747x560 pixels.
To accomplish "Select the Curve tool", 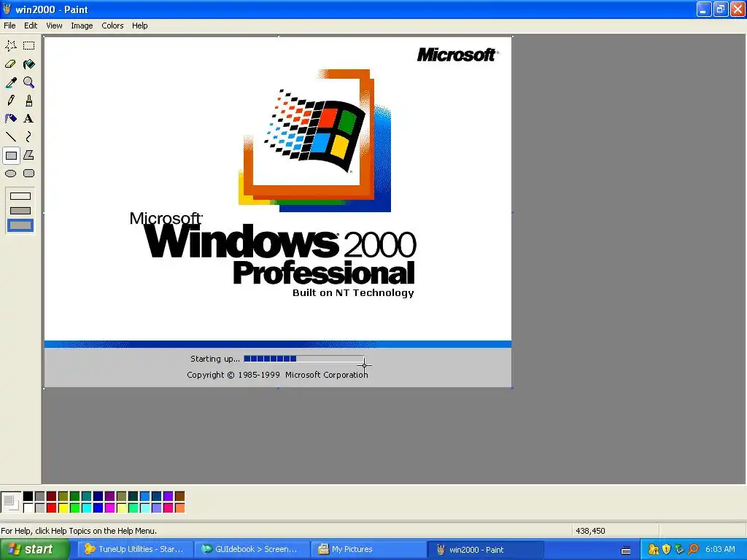I will click(28, 137).
